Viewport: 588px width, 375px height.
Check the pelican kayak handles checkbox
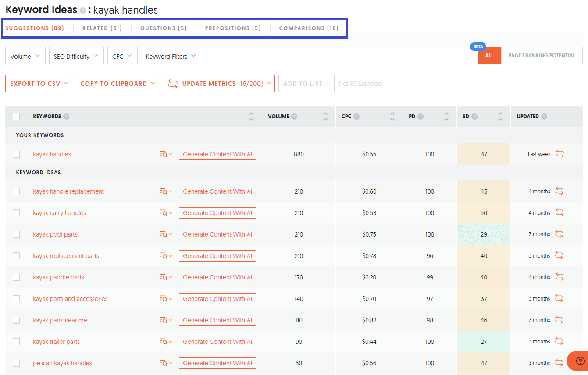click(16, 363)
